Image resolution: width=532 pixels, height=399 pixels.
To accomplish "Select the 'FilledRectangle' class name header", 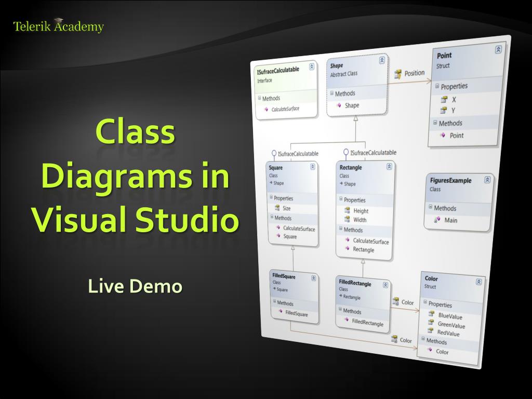I will click(x=355, y=283).
